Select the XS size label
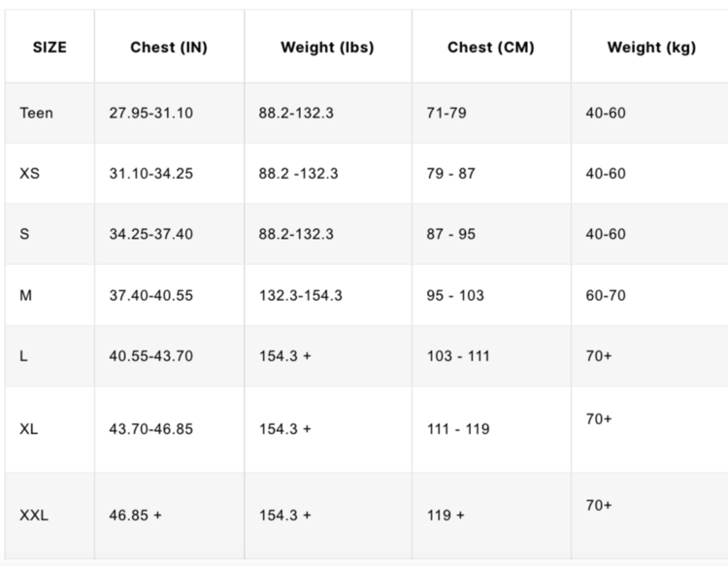Screen dimensions: 728x566 (29, 174)
